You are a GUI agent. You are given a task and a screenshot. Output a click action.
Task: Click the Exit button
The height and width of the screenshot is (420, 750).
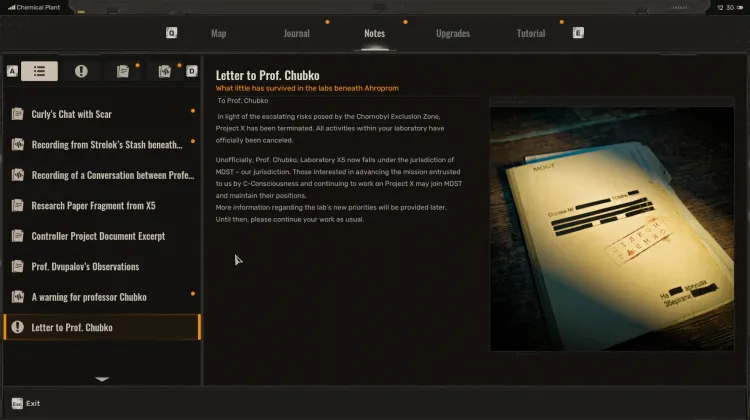[x=26, y=404]
